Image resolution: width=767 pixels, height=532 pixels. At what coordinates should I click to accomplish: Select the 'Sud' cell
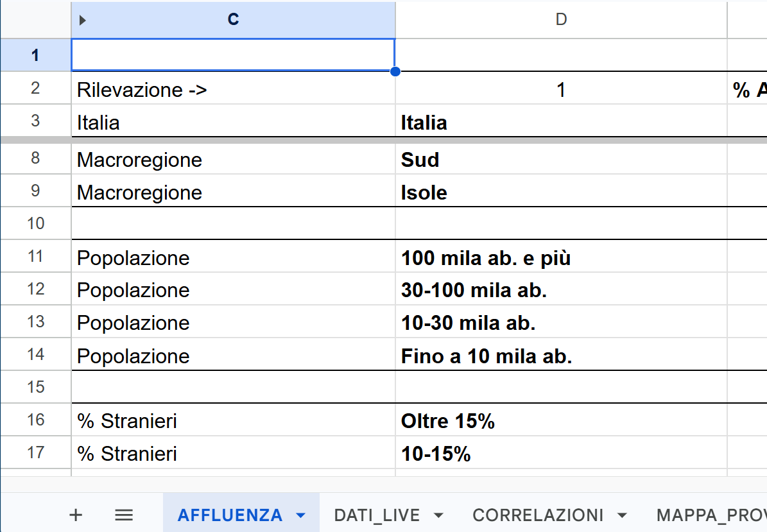[561, 159]
